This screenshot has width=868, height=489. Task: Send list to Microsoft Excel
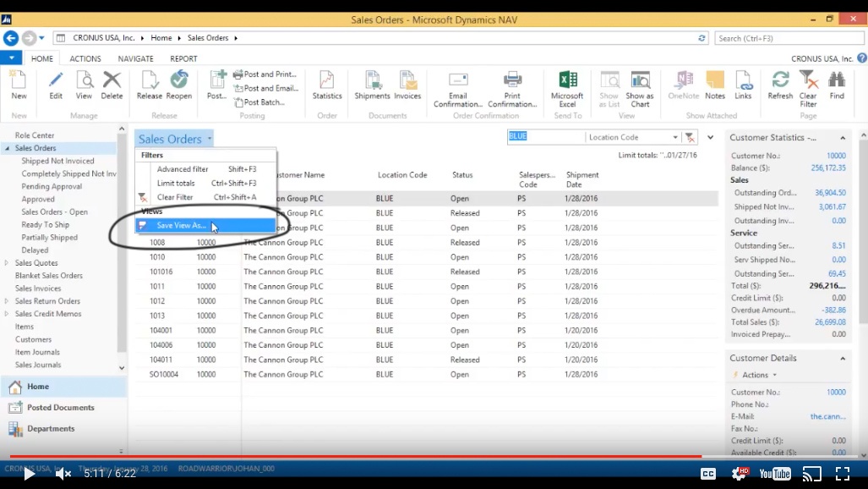[x=567, y=89]
